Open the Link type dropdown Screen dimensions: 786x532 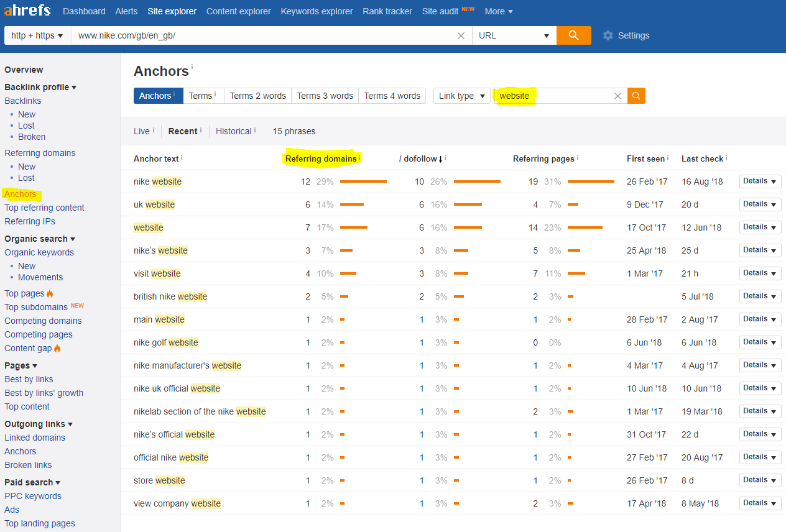(x=461, y=96)
